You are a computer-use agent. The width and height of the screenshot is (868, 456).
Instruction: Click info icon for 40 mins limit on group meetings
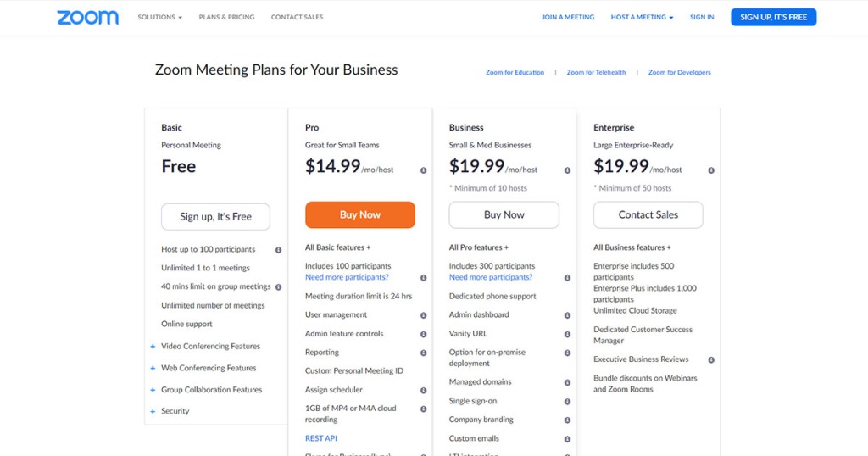[278, 287]
